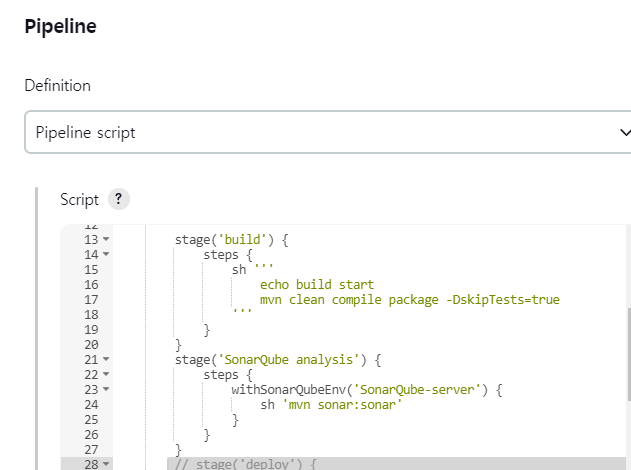This screenshot has height=470, width=631.
Task: Click the withSonarQubeEnv('SonarQube-server') line
Action: point(367,390)
